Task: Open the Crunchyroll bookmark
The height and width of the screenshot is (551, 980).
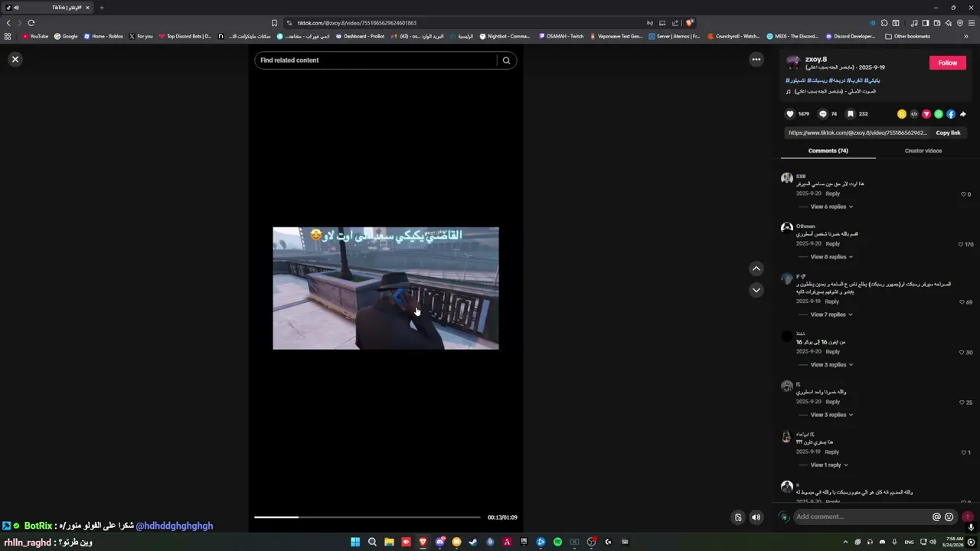Action: pos(733,36)
